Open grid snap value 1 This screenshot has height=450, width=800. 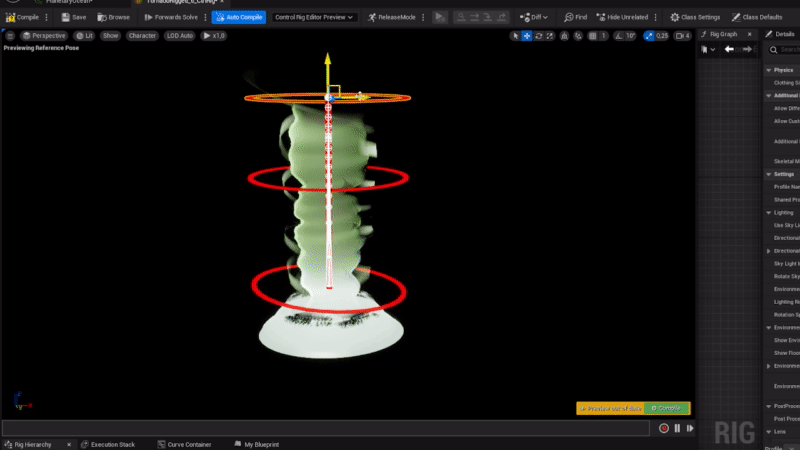pos(603,36)
